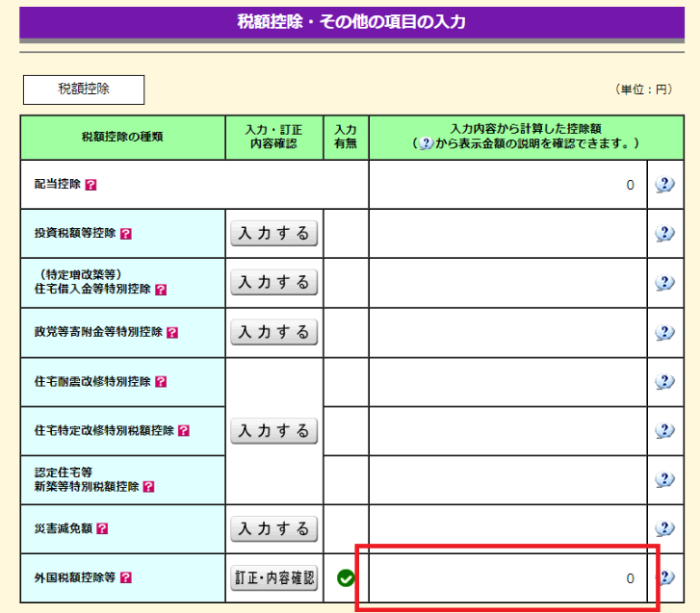Click red help icon beside 配当控除
Viewport: 700px width, 613px height.
point(91,185)
